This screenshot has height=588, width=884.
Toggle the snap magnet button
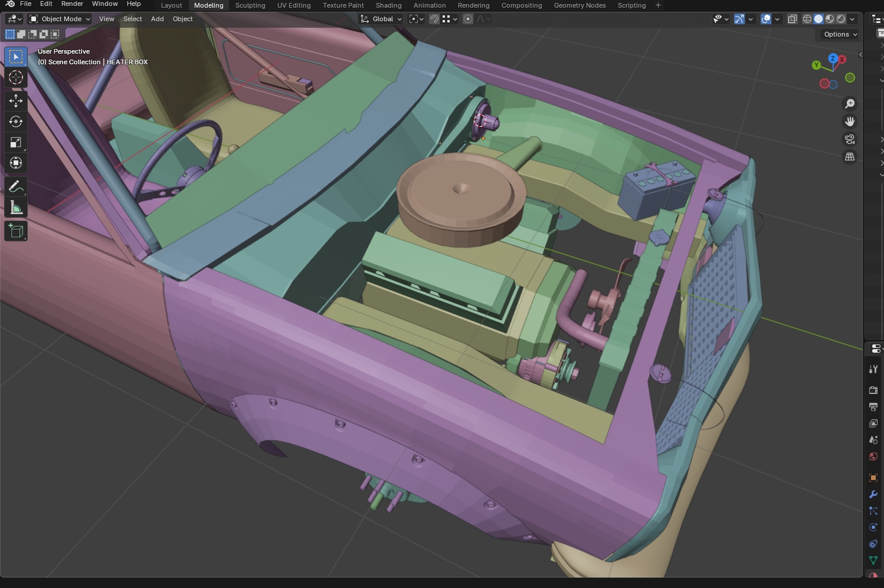434,19
